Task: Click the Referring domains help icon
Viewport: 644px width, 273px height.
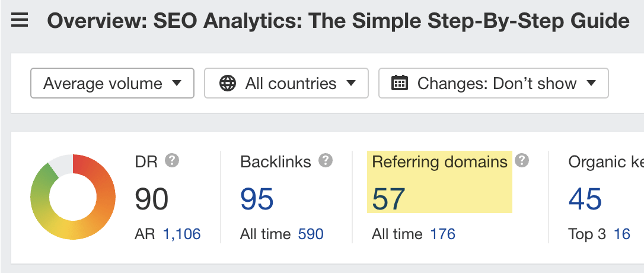Action: pyautogui.click(x=522, y=160)
